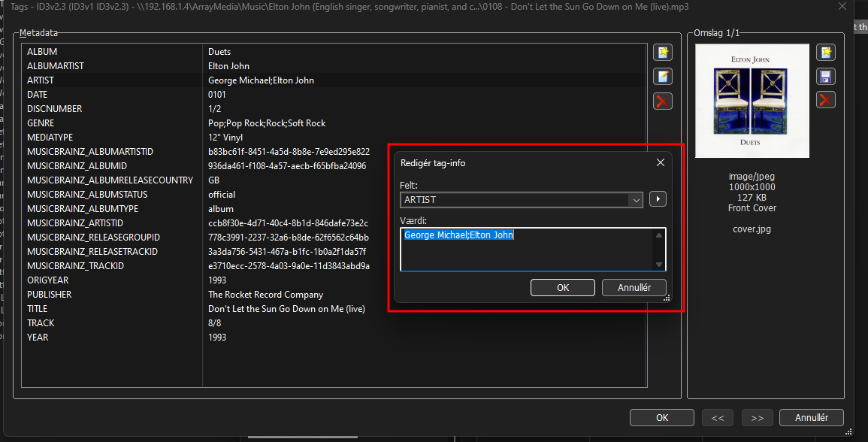Click the save cover floppy disk icon
The height and width of the screenshot is (442, 868).
826,77
